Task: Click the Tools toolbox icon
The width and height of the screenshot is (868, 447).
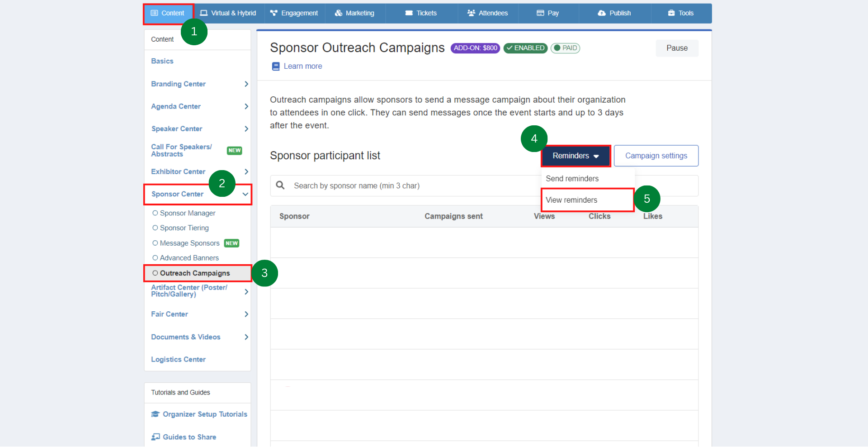Action: 671,13
